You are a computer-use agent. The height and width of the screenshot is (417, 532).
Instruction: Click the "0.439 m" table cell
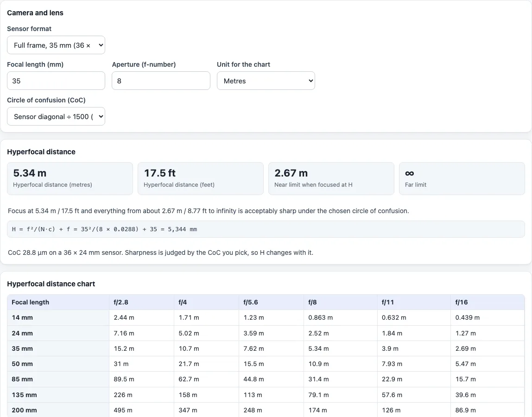488,317
